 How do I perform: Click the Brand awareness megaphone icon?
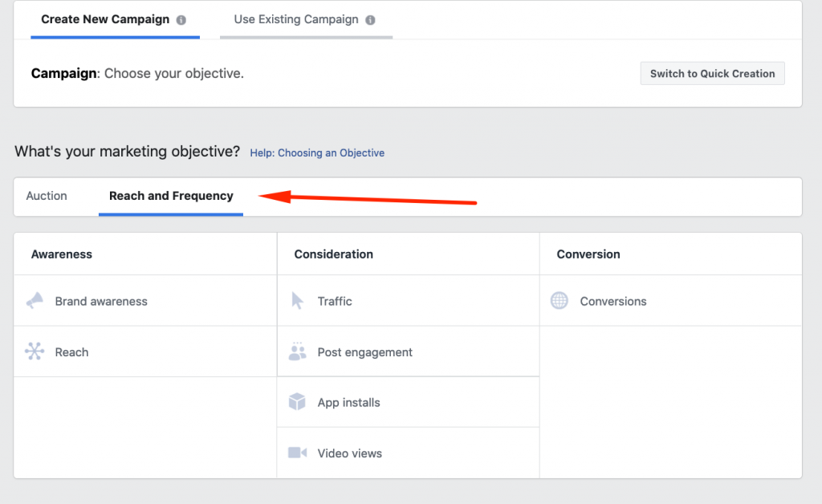(35, 301)
